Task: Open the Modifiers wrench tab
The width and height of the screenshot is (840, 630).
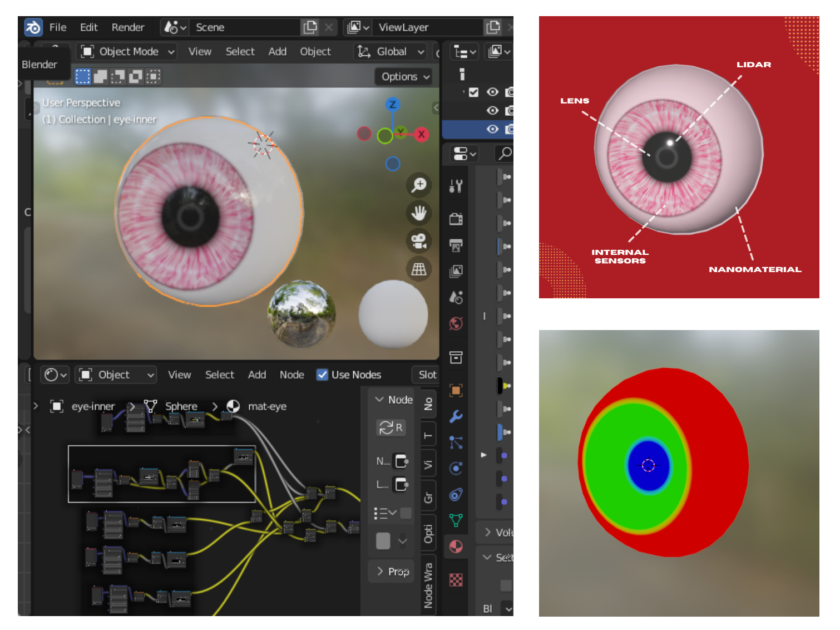Action: click(456, 416)
